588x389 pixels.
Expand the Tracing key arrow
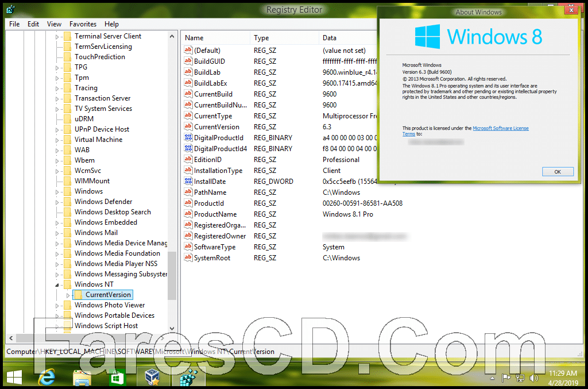click(57, 88)
